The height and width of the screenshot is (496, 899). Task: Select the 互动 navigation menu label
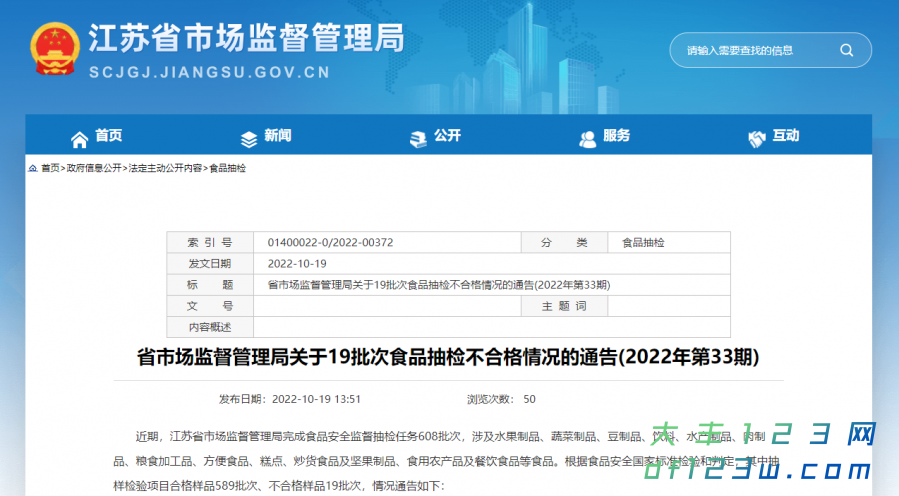tap(786, 136)
